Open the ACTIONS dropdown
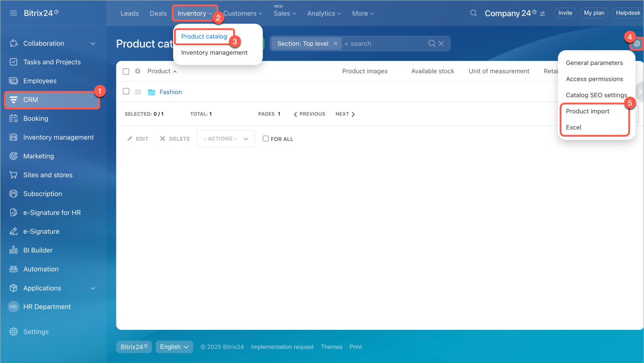 pyautogui.click(x=225, y=139)
